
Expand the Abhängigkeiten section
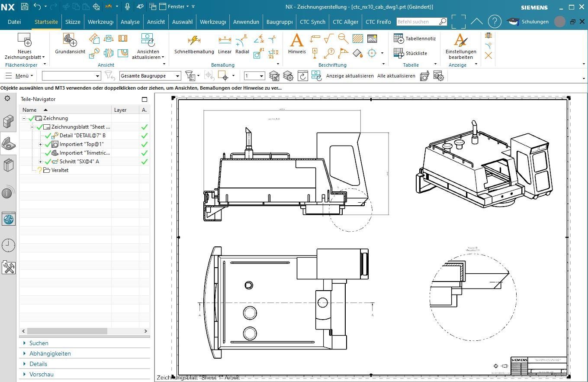pos(50,353)
